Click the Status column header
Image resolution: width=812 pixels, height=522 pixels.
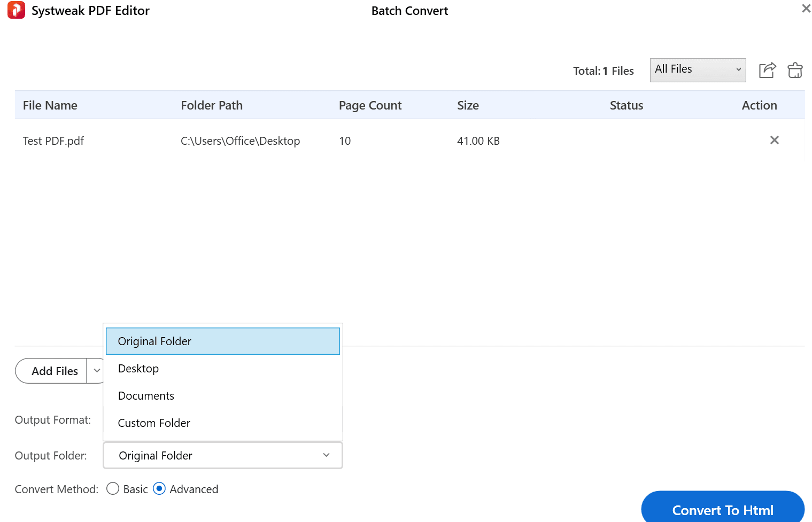(x=626, y=105)
